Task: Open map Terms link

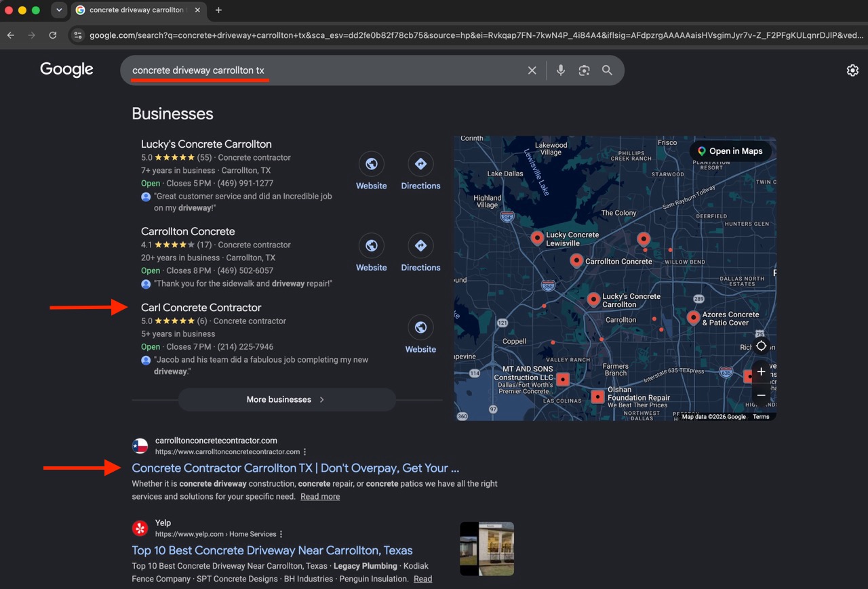Action: pos(761,417)
